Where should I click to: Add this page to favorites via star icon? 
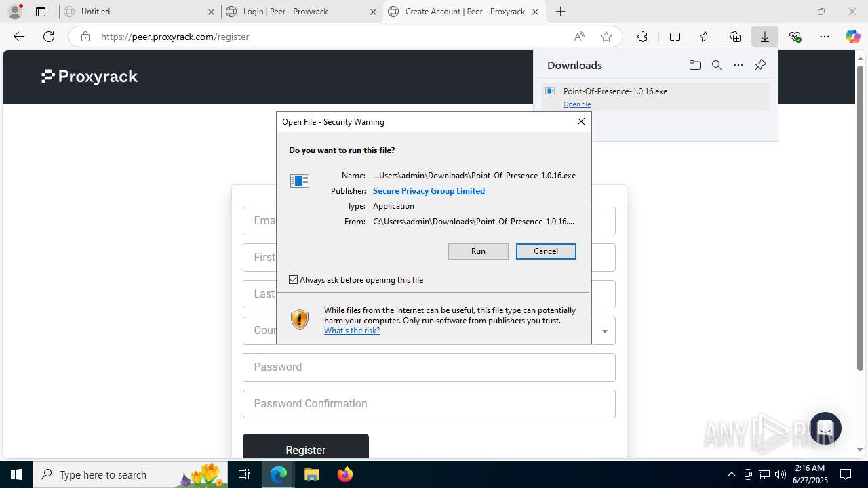click(606, 37)
